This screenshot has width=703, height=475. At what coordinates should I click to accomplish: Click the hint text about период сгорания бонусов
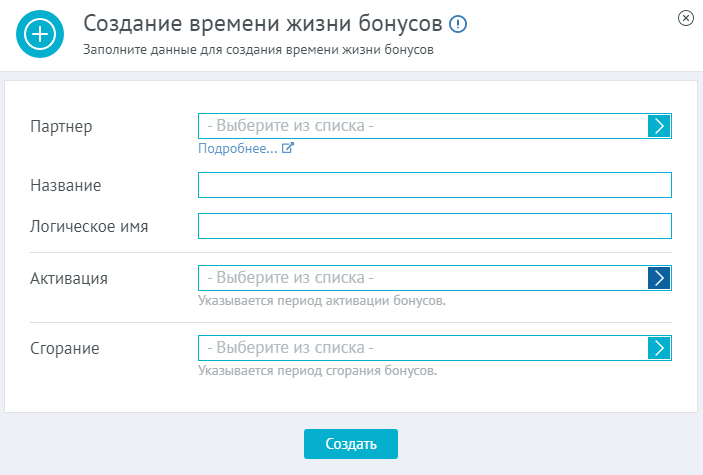(x=317, y=370)
